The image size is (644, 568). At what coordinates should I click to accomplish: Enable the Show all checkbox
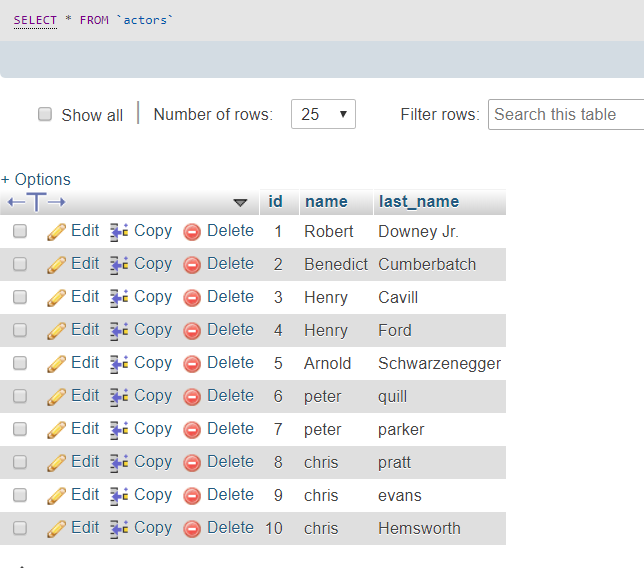coord(45,114)
